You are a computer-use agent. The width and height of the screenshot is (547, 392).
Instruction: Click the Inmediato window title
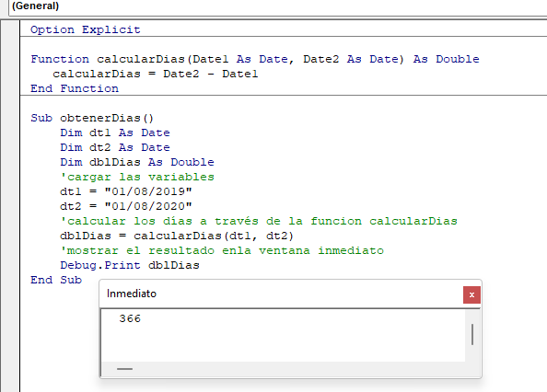(132, 294)
